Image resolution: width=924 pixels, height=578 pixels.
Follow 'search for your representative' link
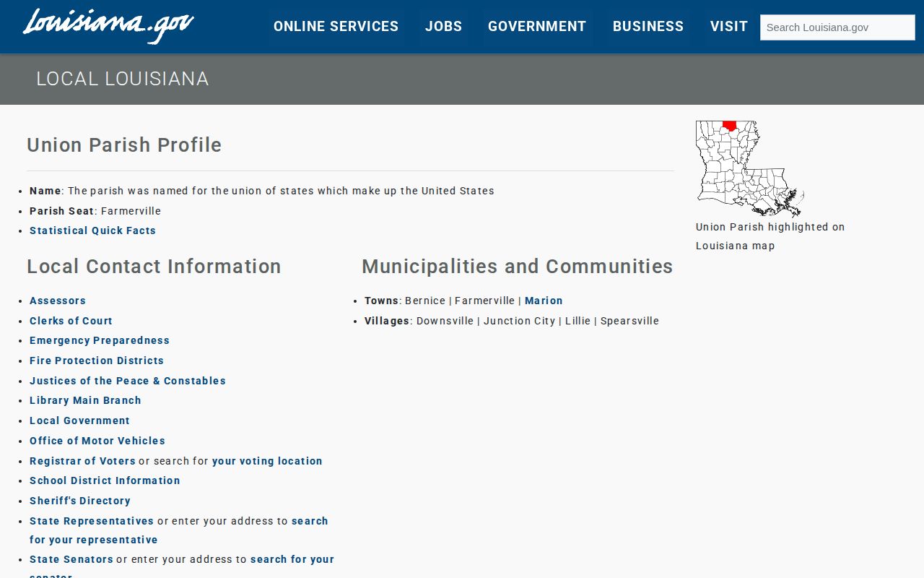click(x=93, y=540)
